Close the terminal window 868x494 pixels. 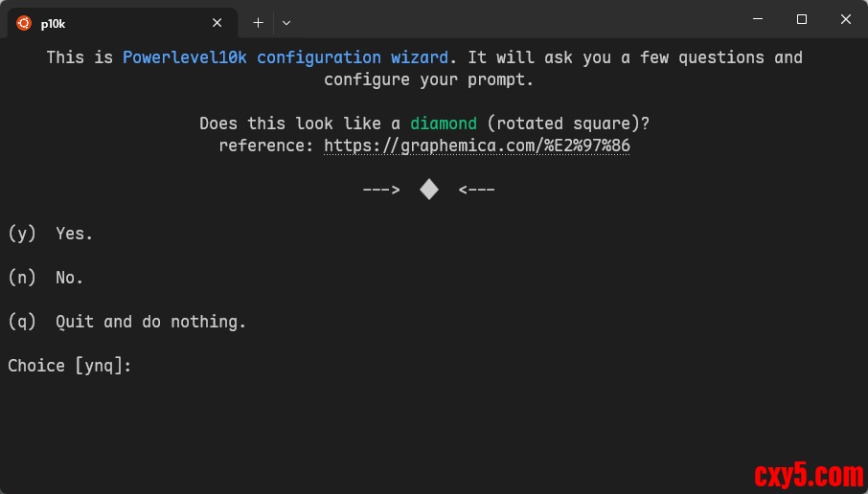(845, 19)
